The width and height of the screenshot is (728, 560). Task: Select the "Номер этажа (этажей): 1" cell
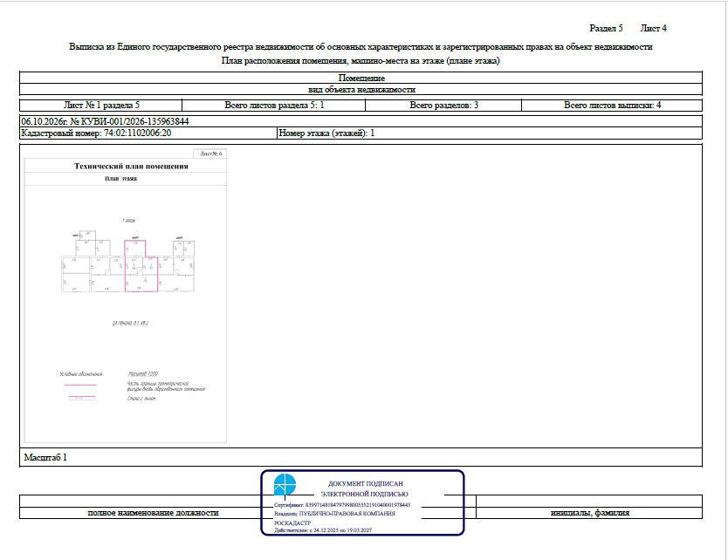coord(490,133)
